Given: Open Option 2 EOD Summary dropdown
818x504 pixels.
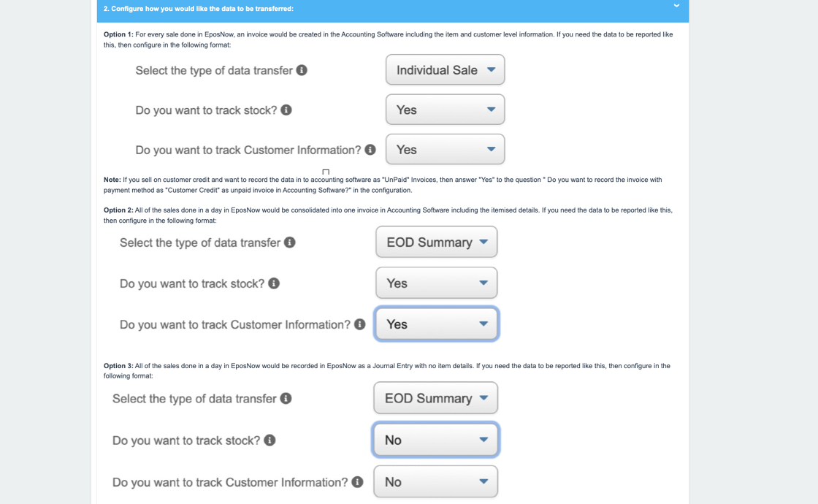Looking at the screenshot, I should 436,243.
